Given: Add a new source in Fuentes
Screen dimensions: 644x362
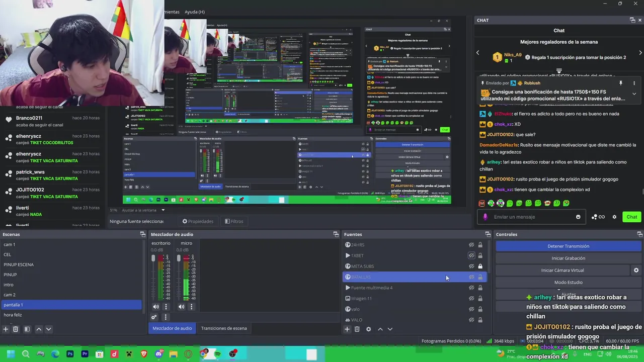Looking at the screenshot, I should click(x=347, y=329).
